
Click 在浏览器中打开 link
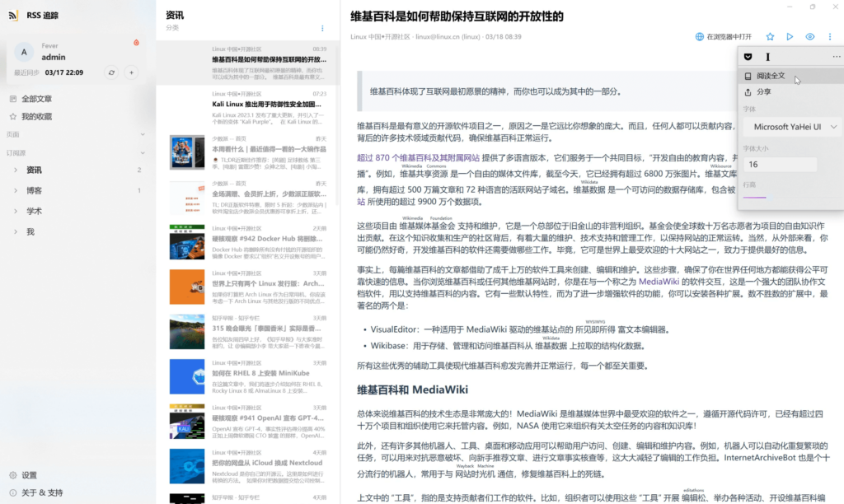coord(729,36)
